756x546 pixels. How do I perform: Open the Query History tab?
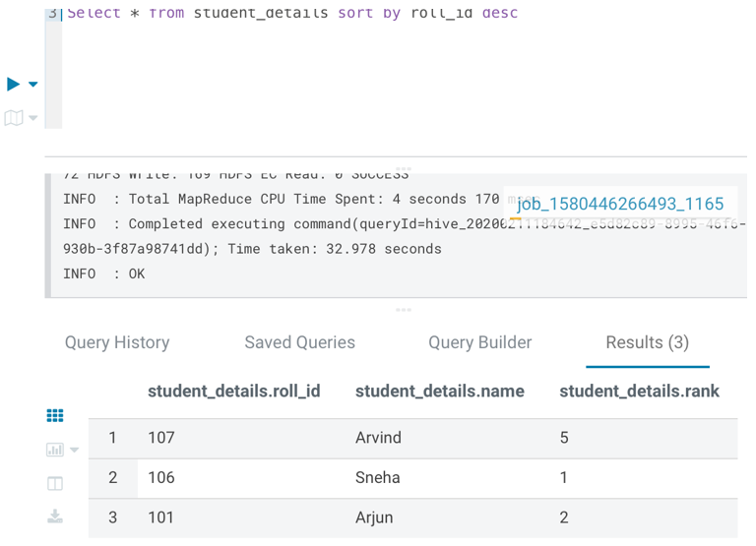tap(117, 342)
